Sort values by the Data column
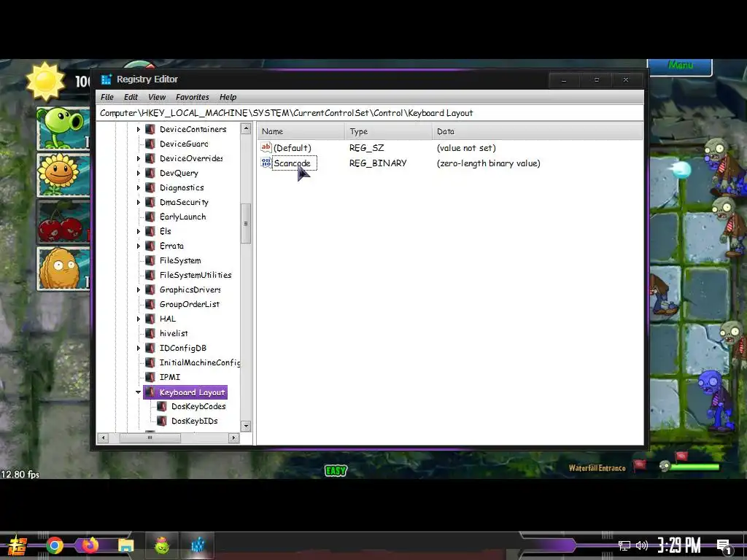The width and height of the screenshot is (747, 560). [537, 131]
